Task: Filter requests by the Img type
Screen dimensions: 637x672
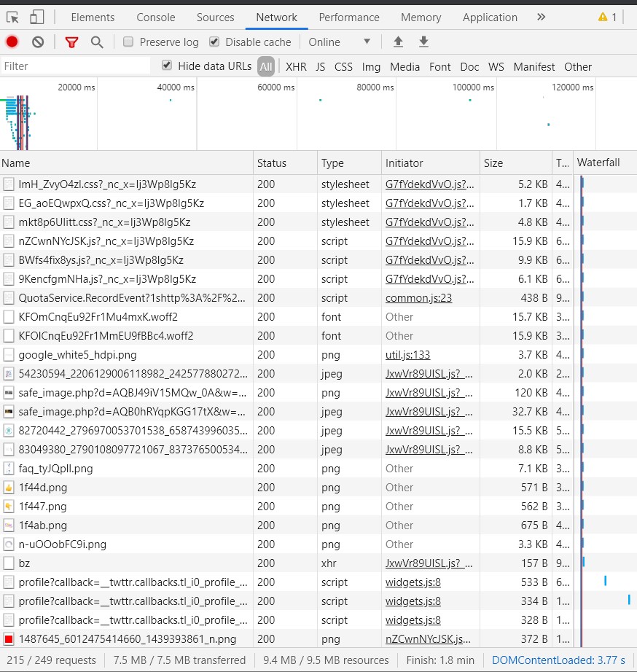Action: [371, 66]
